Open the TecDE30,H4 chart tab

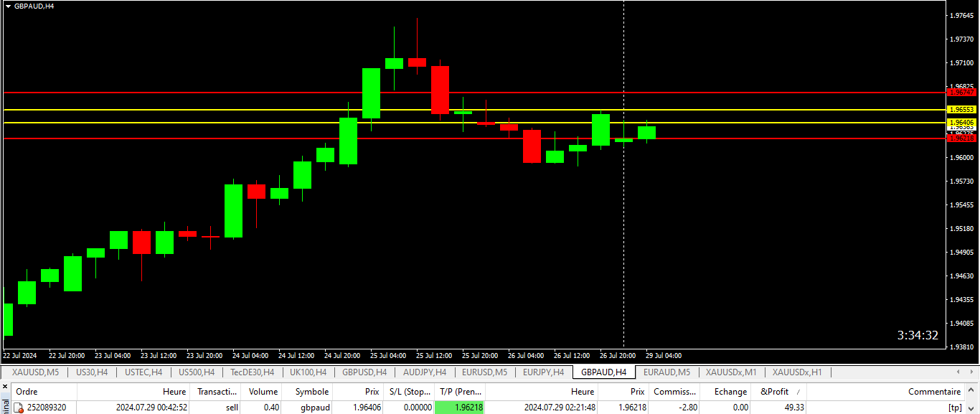click(x=252, y=372)
